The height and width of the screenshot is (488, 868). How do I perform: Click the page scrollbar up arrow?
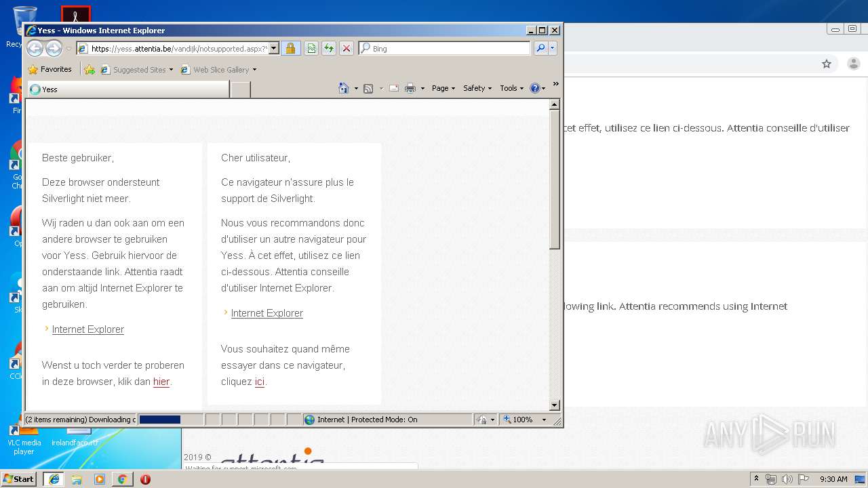(x=555, y=104)
